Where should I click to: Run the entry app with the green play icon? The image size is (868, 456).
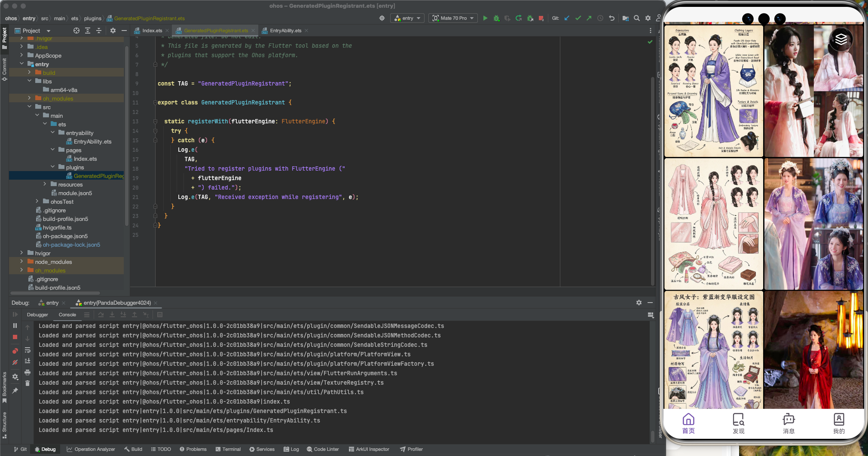485,18
